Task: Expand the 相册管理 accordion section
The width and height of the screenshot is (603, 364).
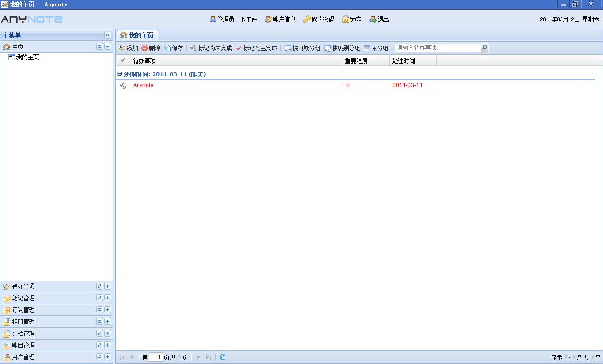Action: [x=107, y=321]
